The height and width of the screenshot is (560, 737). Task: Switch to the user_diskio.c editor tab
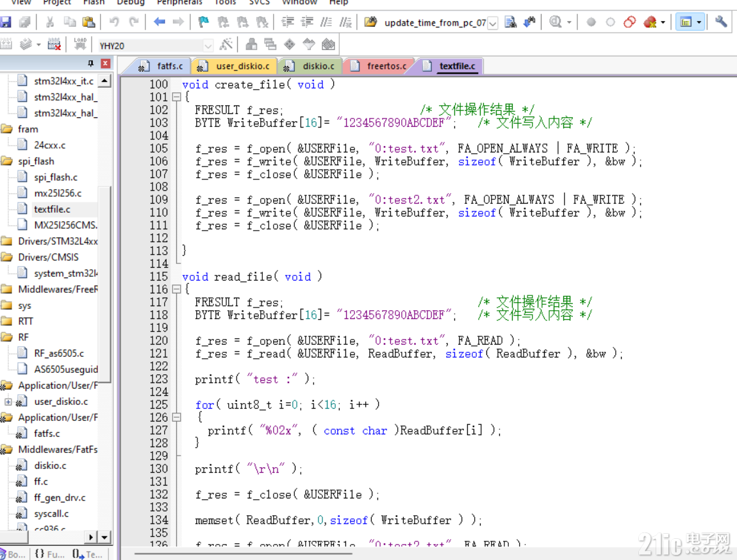(x=233, y=66)
